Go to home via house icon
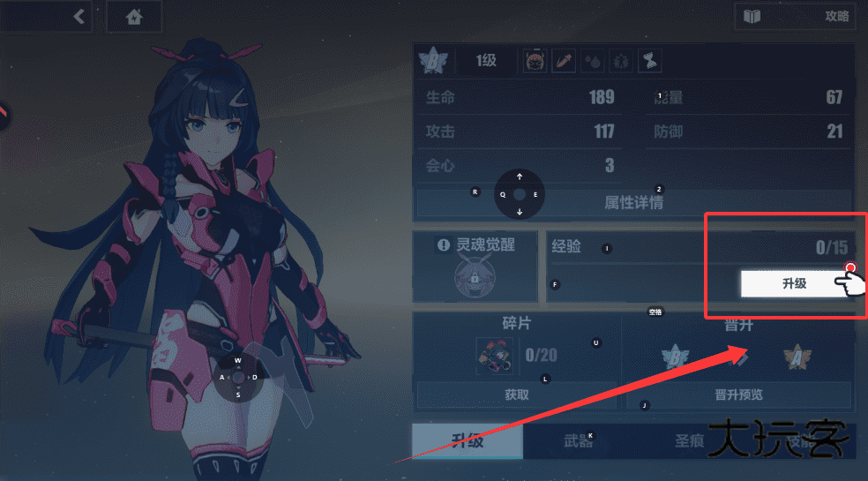Image resolution: width=868 pixels, height=481 pixels. point(134,17)
